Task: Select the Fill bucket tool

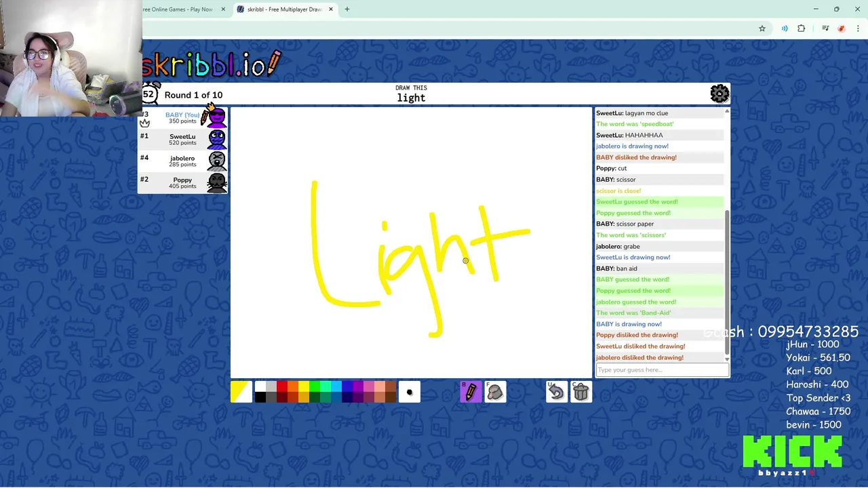Action: [495, 392]
